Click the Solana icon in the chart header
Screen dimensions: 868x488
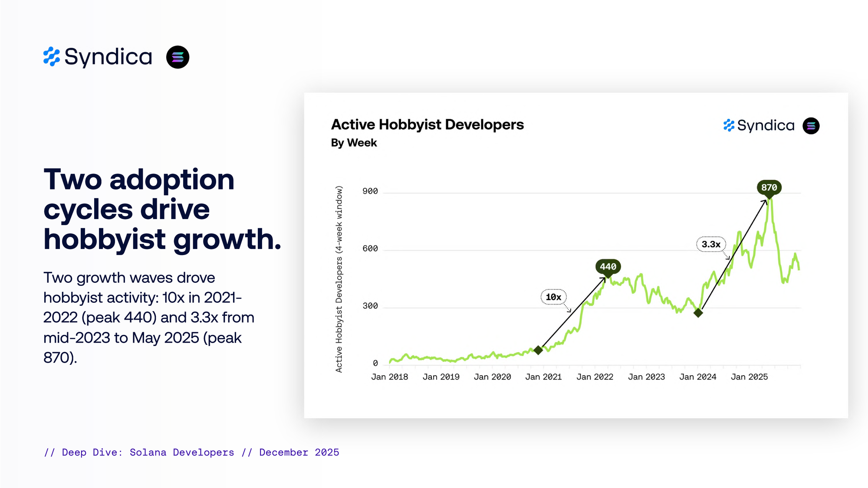click(811, 126)
